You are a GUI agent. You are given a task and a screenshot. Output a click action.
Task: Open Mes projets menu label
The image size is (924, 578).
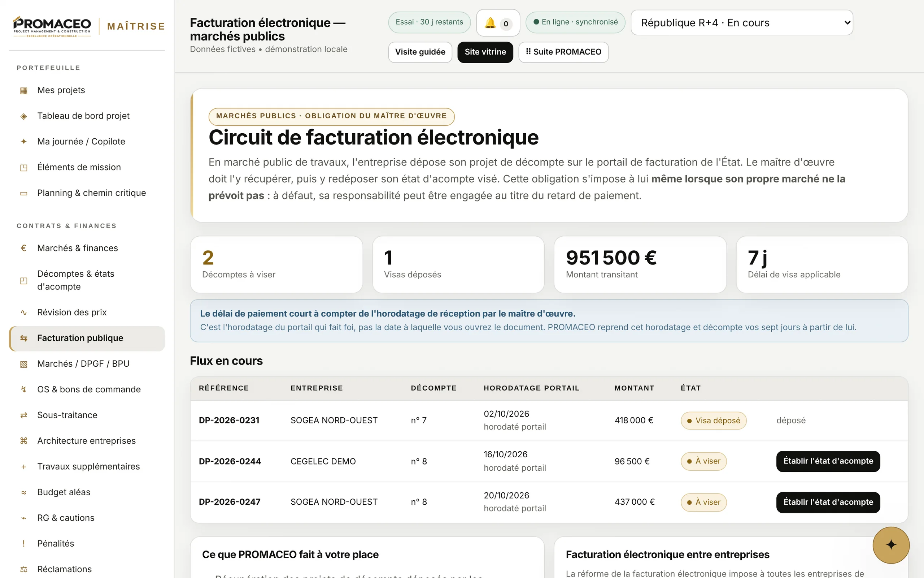[x=61, y=90]
